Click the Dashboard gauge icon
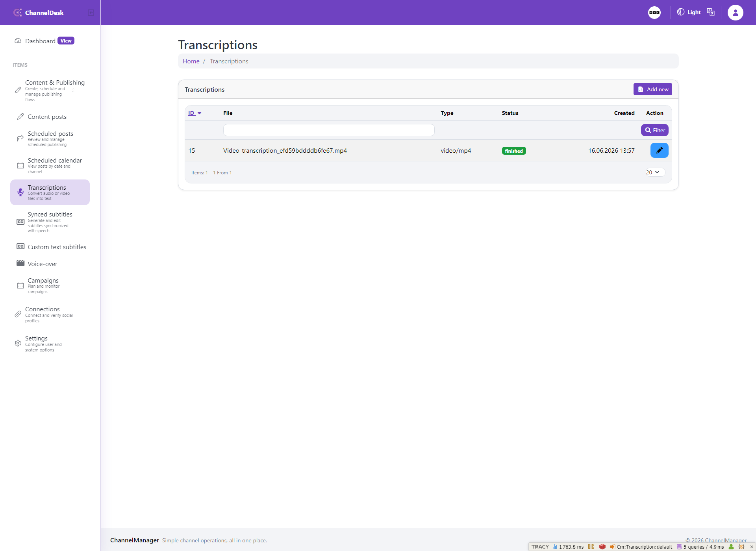756x551 pixels. coord(18,41)
